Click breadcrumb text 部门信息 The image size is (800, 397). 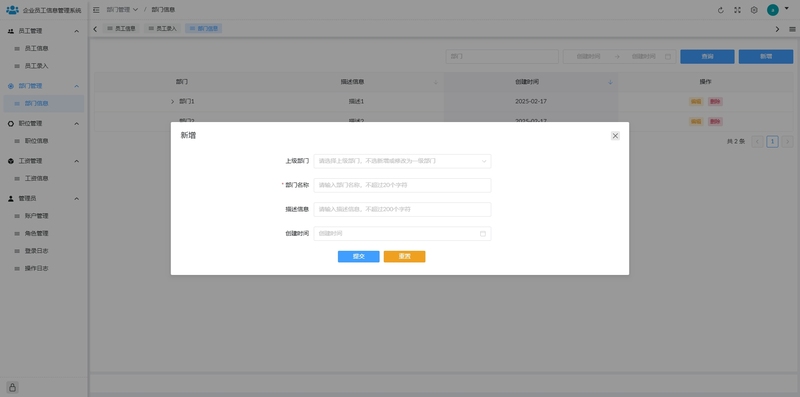(x=163, y=10)
